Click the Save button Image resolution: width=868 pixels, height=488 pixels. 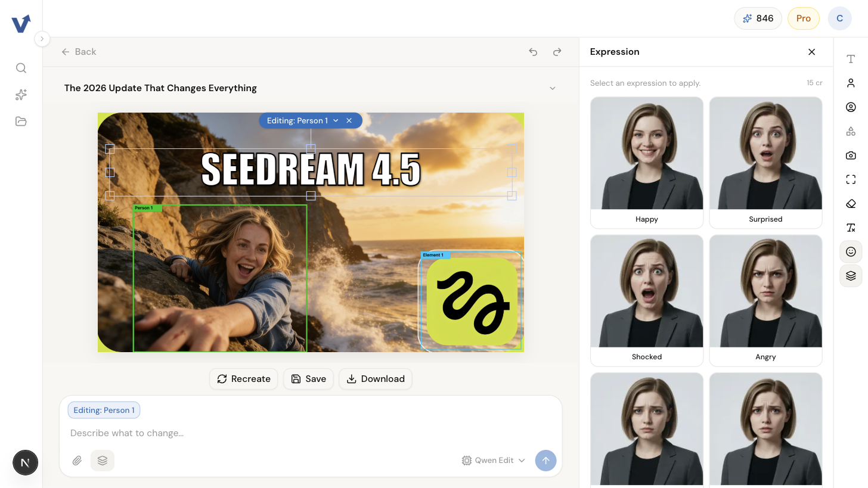click(x=308, y=379)
